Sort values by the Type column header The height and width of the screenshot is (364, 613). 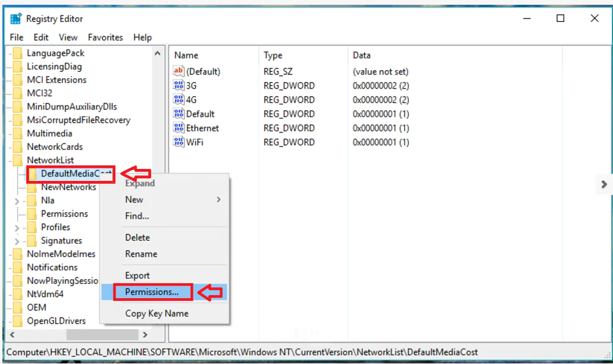pyautogui.click(x=273, y=55)
